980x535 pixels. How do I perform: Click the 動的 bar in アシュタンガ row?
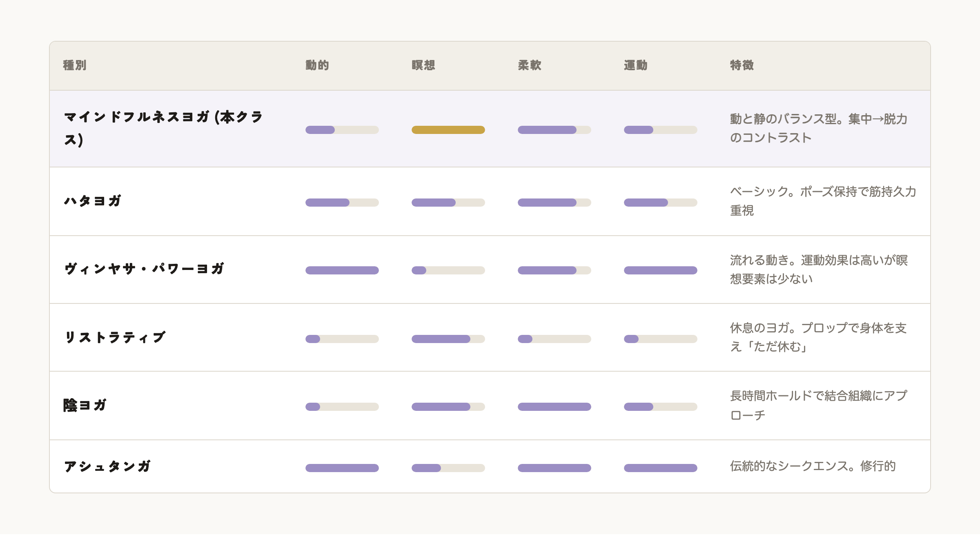[x=342, y=468]
